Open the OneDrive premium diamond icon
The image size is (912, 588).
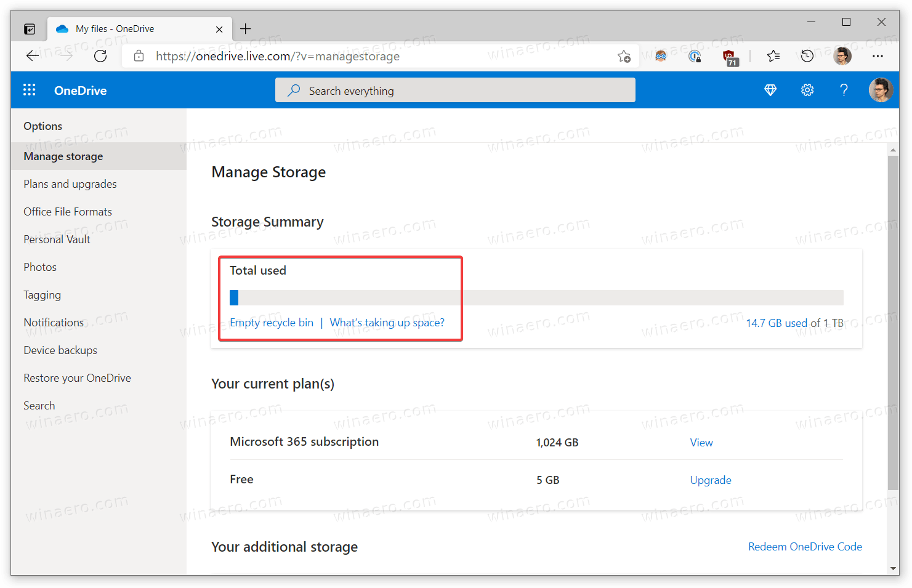(770, 90)
